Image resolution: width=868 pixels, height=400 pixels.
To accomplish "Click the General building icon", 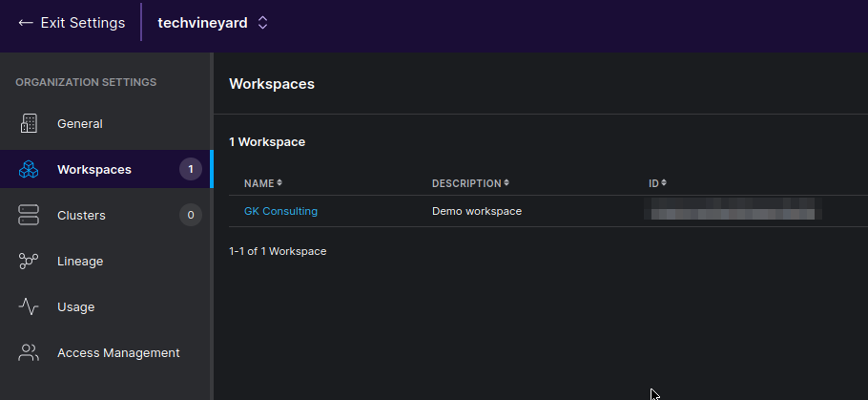I will 29,123.
